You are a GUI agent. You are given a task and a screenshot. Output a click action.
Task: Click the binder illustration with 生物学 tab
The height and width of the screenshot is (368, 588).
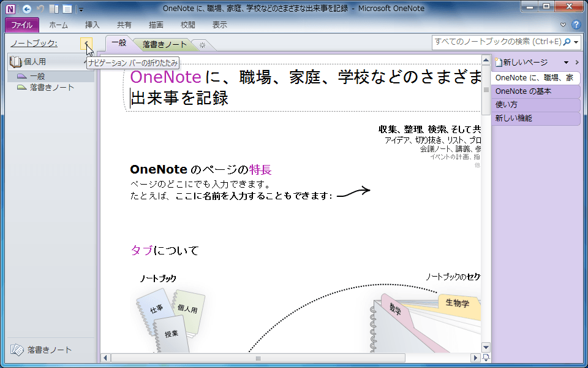(x=425, y=323)
